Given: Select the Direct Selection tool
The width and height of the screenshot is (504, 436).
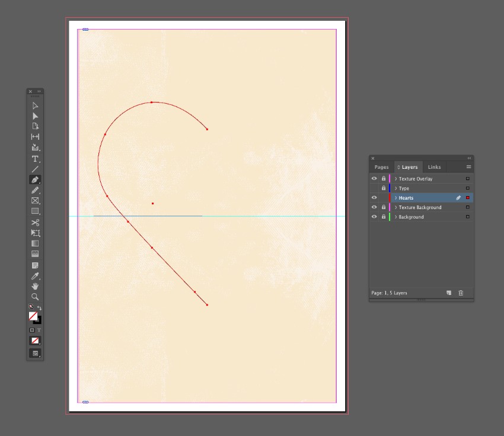Looking at the screenshot, I should pos(35,116).
